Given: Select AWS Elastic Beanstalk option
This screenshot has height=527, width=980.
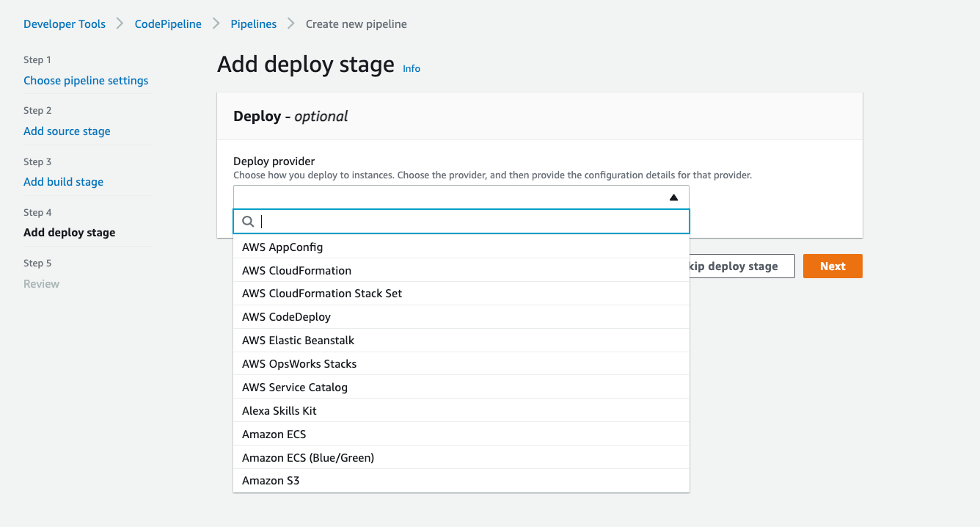Looking at the screenshot, I should click(x=461, y=341).
